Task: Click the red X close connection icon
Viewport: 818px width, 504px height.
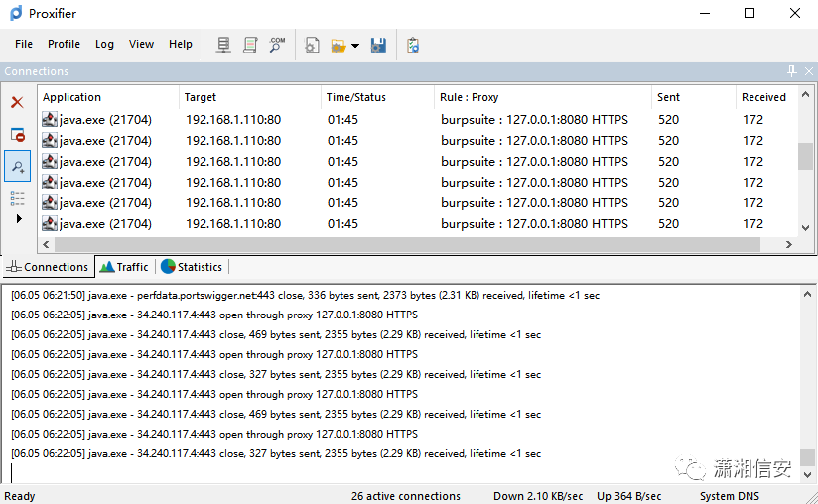Action: [x=17, y=102]
